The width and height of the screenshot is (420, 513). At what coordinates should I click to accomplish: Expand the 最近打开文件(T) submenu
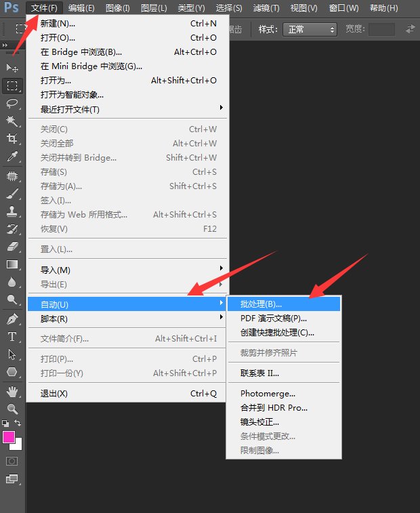[127, 109]
